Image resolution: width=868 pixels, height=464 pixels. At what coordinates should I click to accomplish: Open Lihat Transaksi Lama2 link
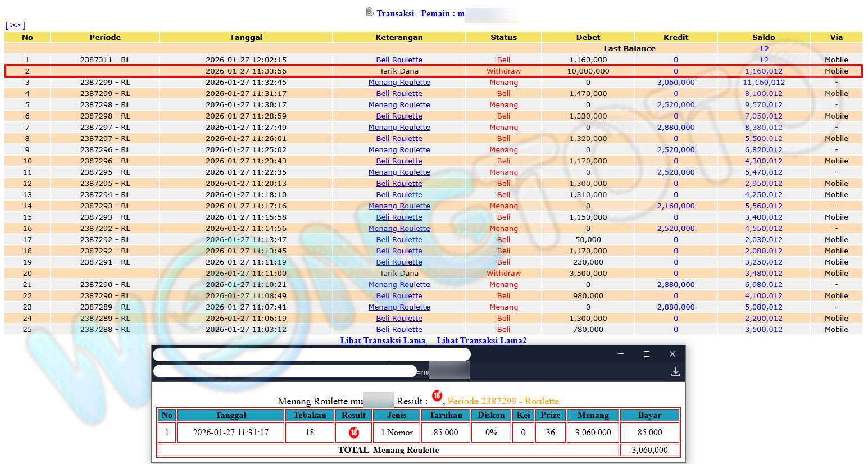[x=481, y=340]
